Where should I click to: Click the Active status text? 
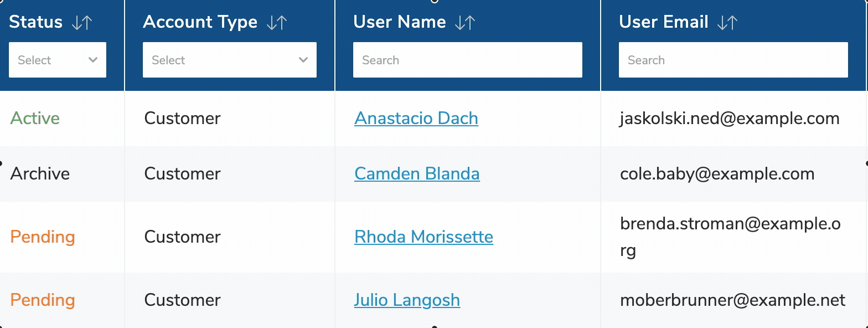(x=35, y=118)
